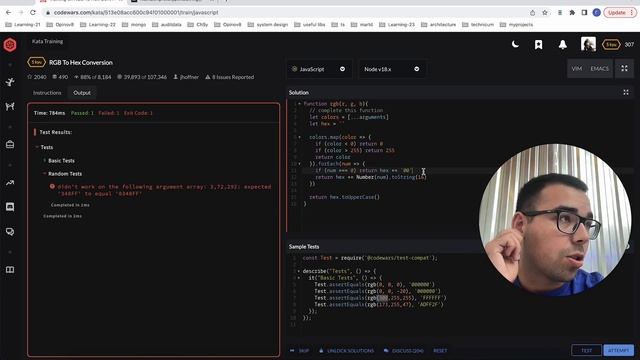The width and height of the screenshot is (640, 360).
Task: Click the SKIP button
Action: tap(300, 351)
